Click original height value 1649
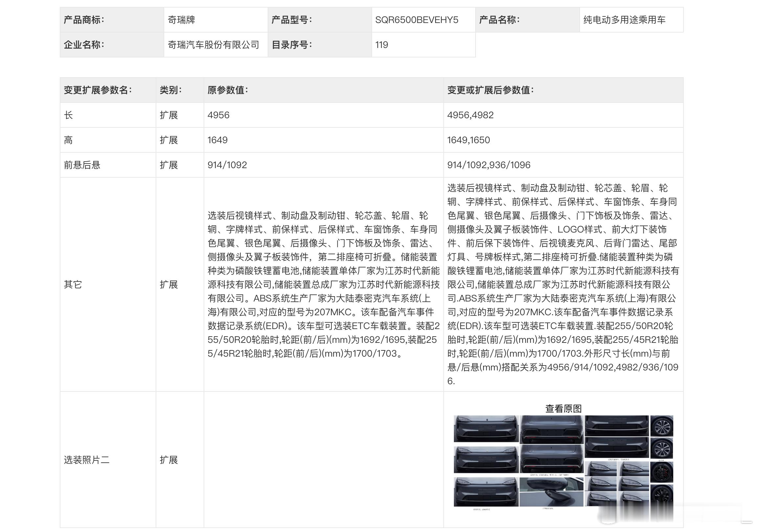The width and height of the screenshot is (758, 532). pos(217,140)
